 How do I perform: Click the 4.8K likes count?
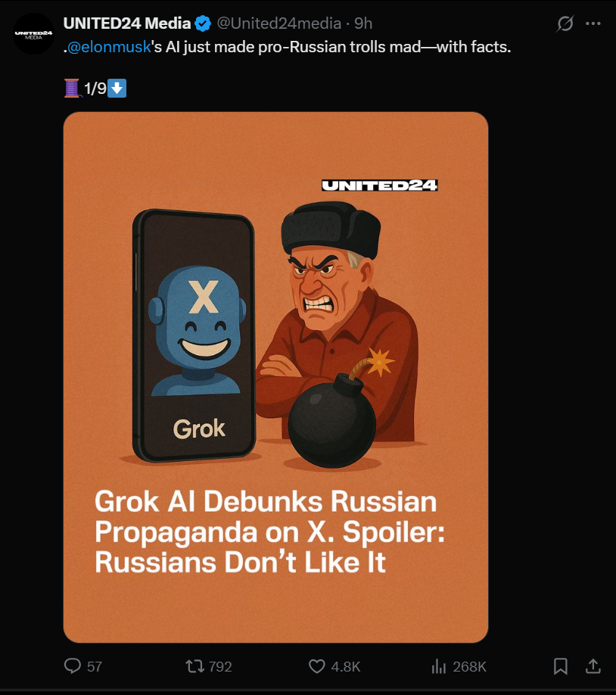click(346, 667)
